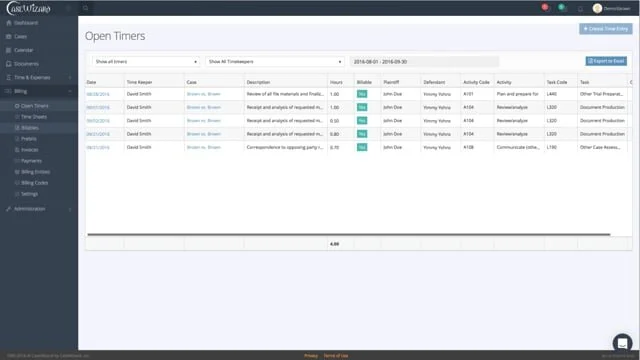Image resolution: width=640 pixels, height=360 pixels.
Task: Click the green notification icon in header
Action: click(562, 7)
